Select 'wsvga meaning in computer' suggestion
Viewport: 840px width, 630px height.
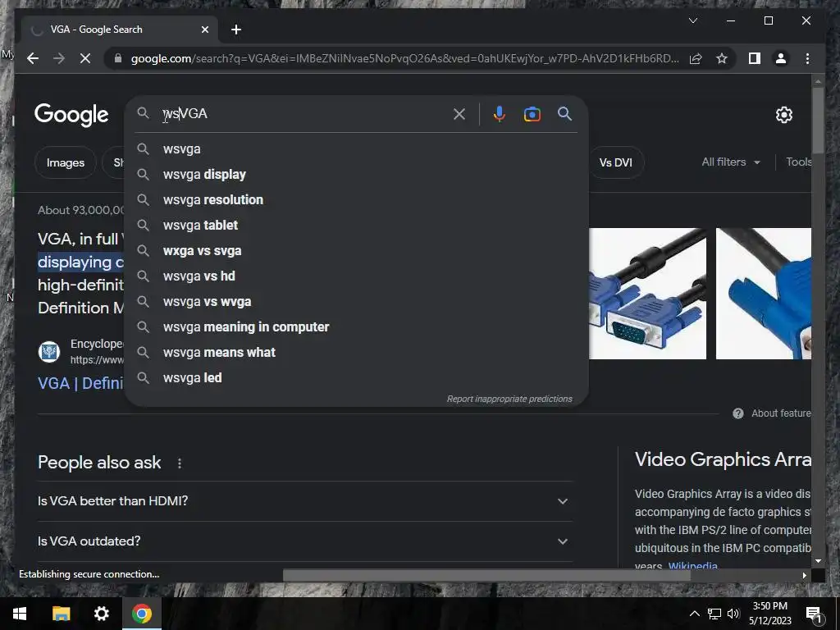[356, 326]
